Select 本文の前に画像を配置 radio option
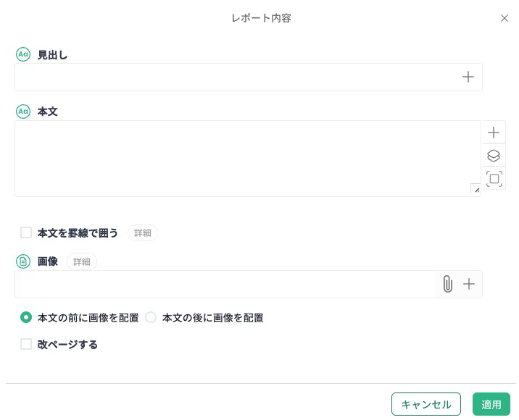Viewport: 519px width, 420px height. (x=26, y=317)
